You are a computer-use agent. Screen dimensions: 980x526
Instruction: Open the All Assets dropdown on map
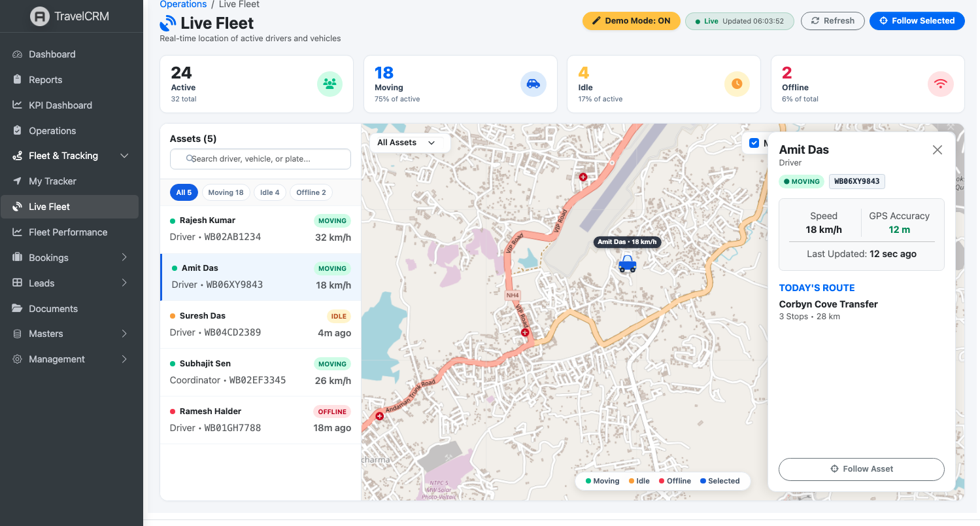[x=409, y=143]
